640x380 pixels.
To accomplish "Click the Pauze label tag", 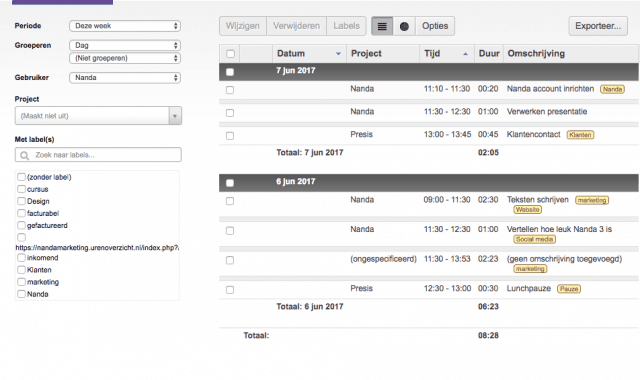I will click(x=569, y=289).
